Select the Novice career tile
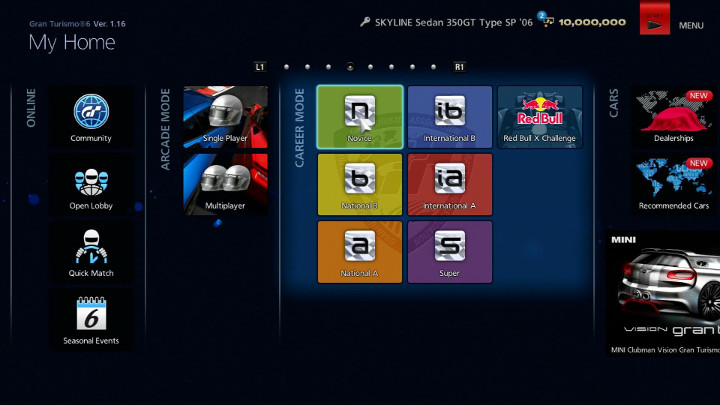The width and height of the screenshot is (720, 405). pos(360,116)
